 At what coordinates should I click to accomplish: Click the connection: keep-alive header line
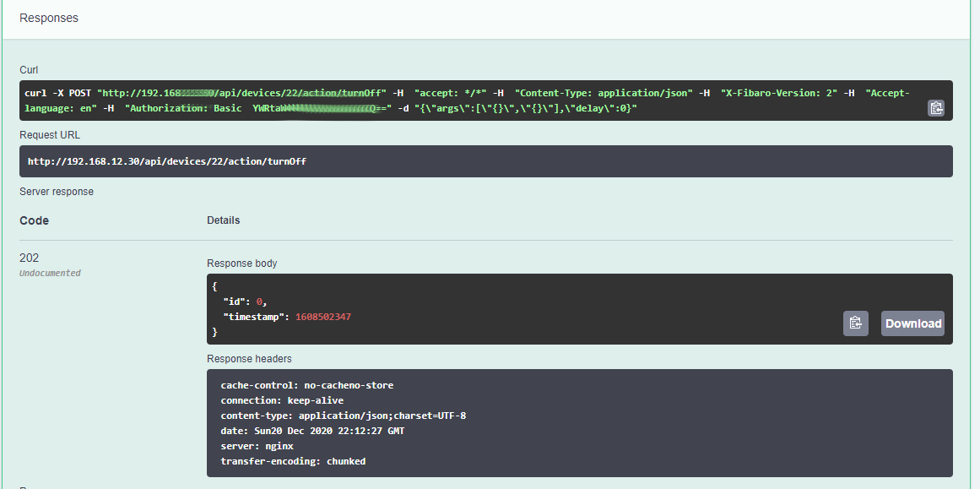coord(282,400)
